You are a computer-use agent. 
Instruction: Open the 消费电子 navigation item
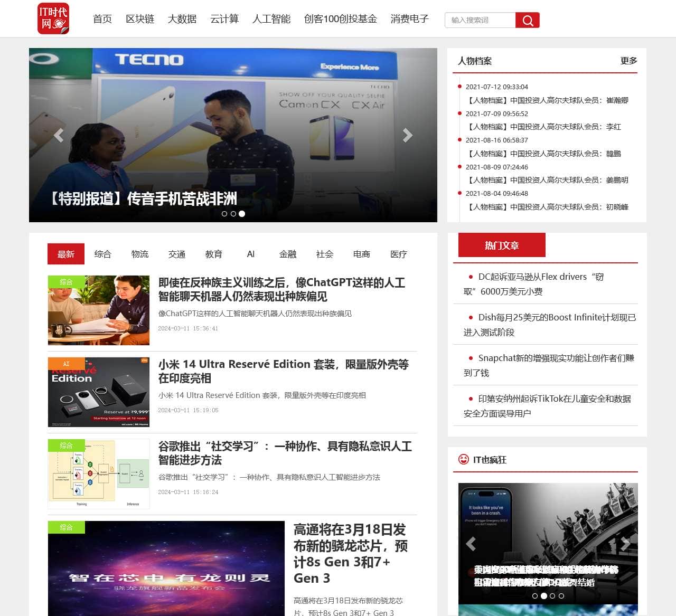(410, 19)
